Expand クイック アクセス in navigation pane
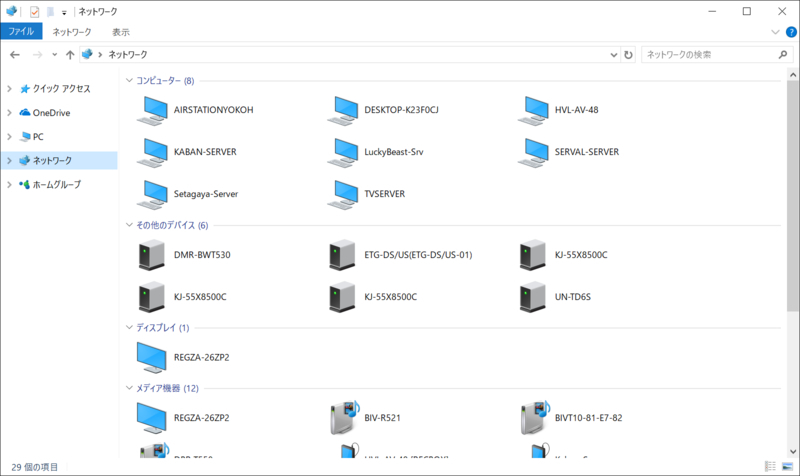The image size is (800, 476). (x=9, y=89)
